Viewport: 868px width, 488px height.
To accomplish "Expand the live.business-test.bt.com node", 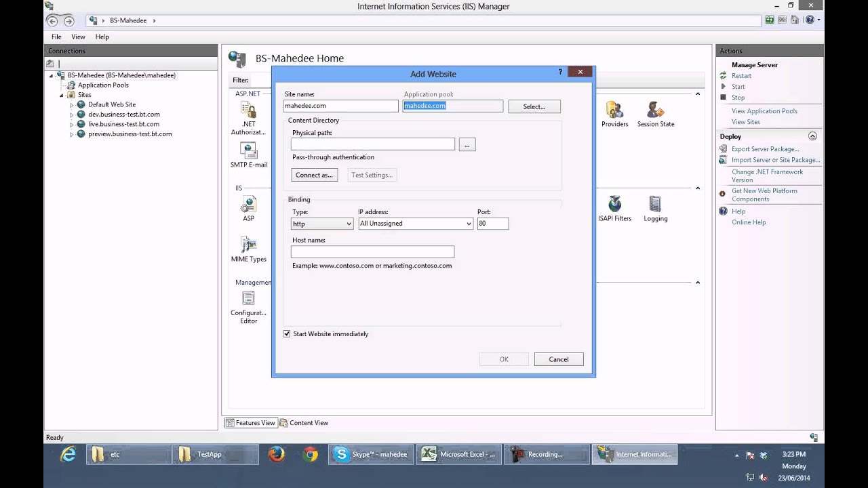I will click(x=72, y=125).
